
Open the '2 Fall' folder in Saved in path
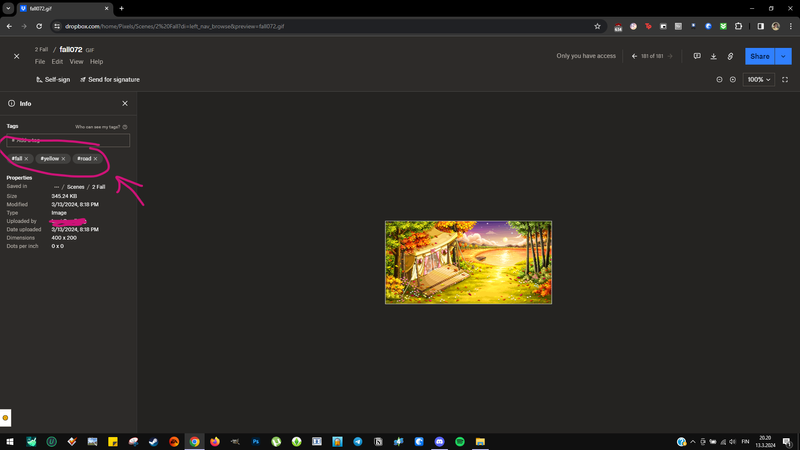[x=98, y=187]
